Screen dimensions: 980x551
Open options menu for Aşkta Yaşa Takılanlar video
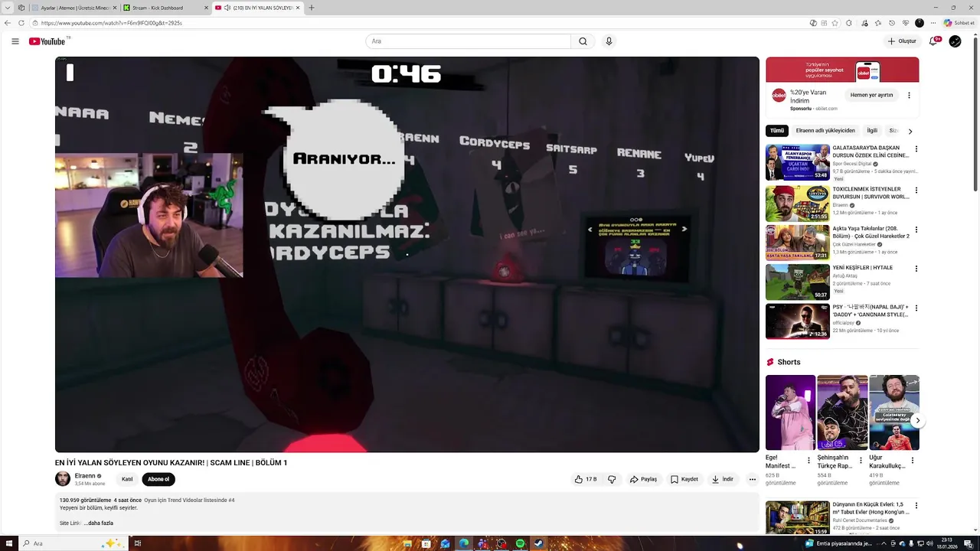point(916,230)
